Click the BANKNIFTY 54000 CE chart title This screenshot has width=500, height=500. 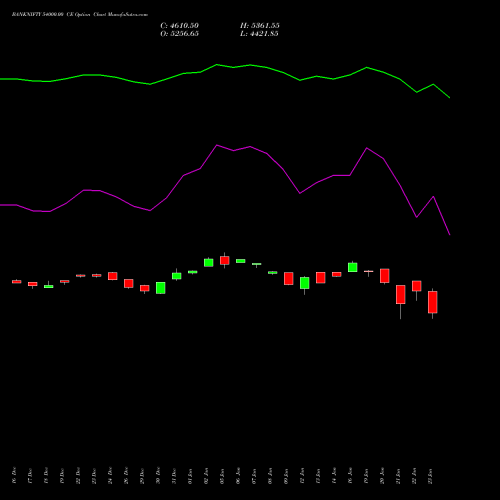(x=80, y=15)
